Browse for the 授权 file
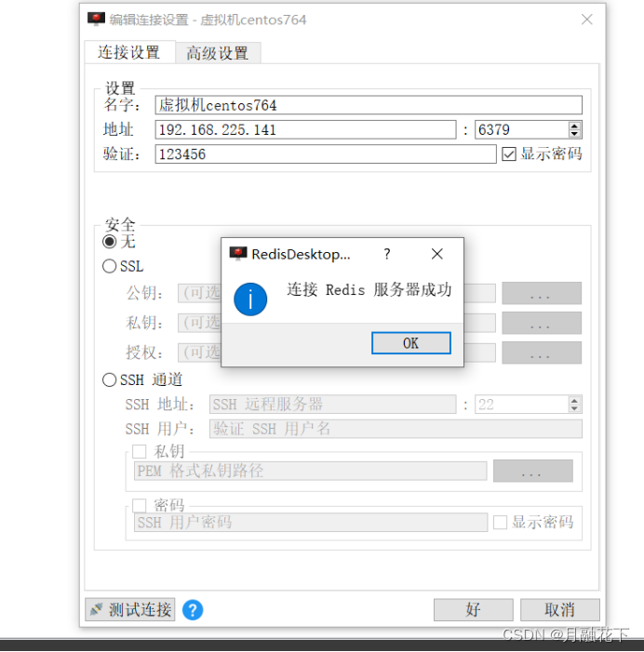The width and height of the screenshot is (644, 652). point(542,353)
